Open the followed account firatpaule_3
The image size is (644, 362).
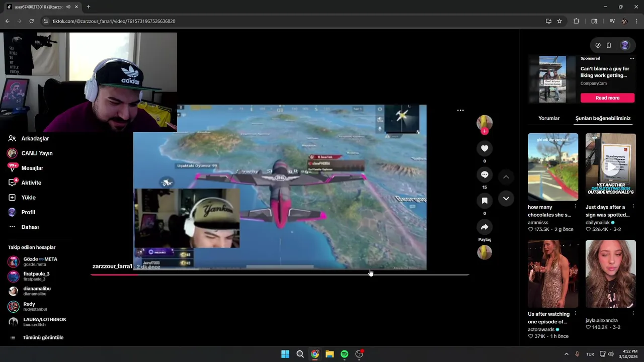29,277
